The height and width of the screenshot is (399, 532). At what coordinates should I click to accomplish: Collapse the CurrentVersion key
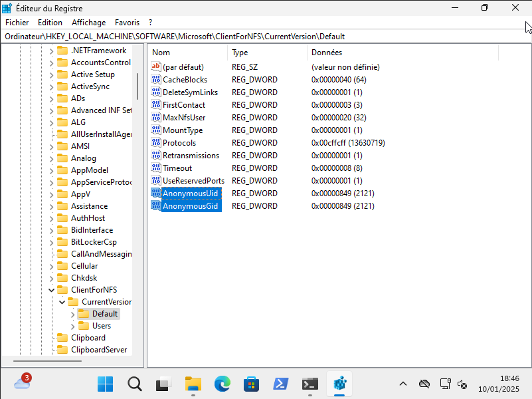(x=62, y=302)
